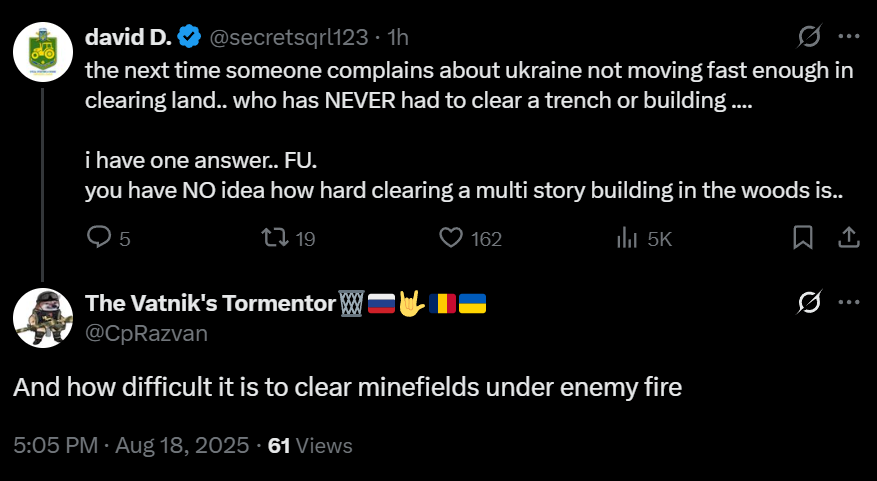Click the 1h timestamp on the post

click(399, 38)
